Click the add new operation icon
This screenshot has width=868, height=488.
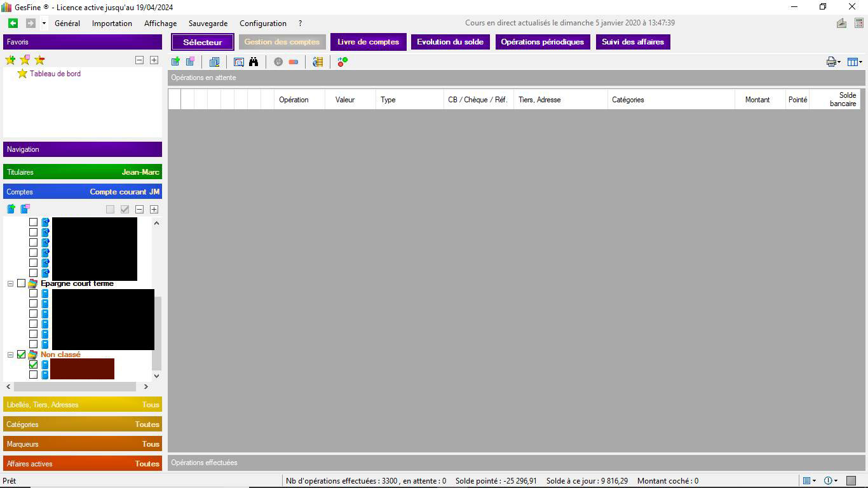[175, 62]
